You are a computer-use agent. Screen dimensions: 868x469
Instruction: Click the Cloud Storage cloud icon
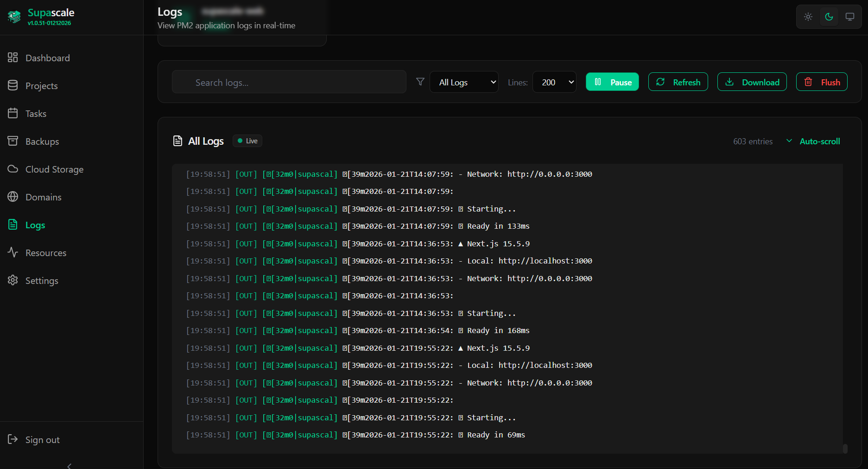tap(13, 169)
